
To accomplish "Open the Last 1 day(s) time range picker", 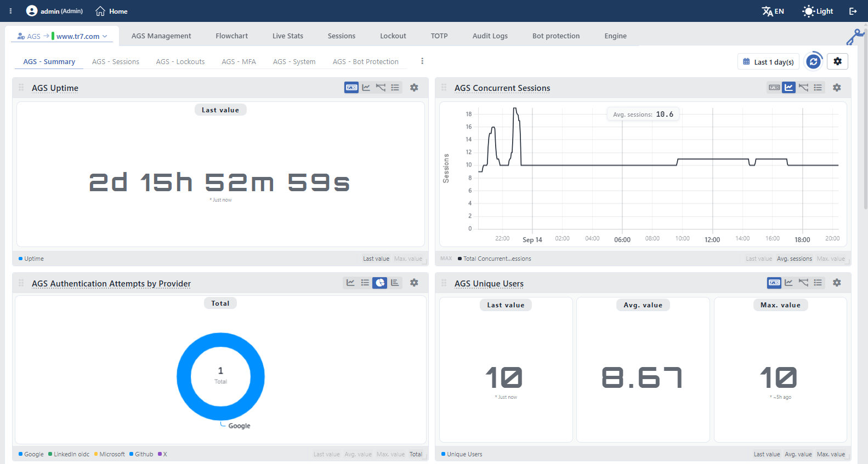I will click(x=768, y=62).
